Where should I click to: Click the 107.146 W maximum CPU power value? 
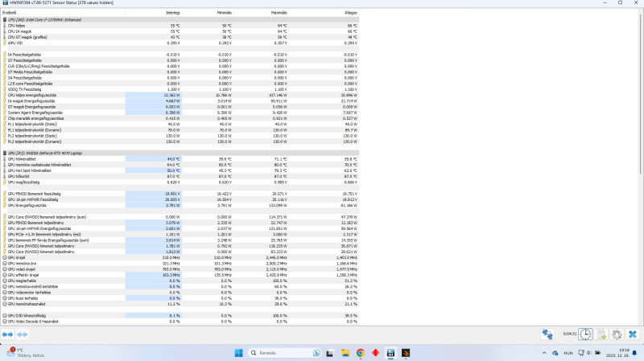[278, 95]
